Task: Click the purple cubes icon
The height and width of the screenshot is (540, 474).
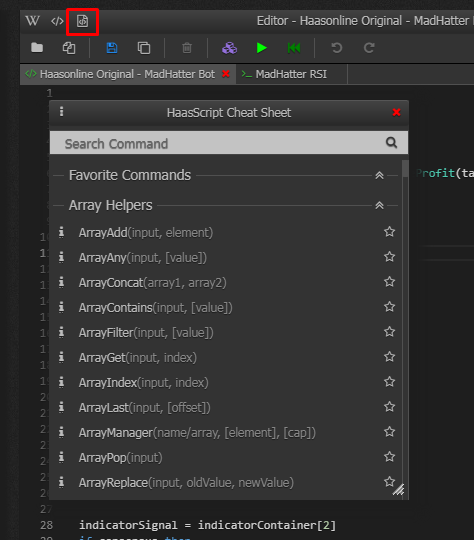Action: [x=229, y=48]
